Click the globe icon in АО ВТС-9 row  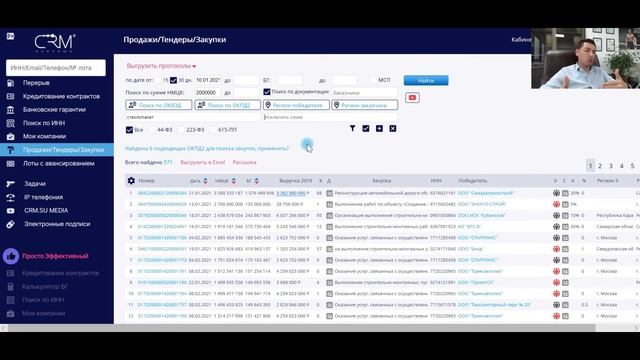556,227
